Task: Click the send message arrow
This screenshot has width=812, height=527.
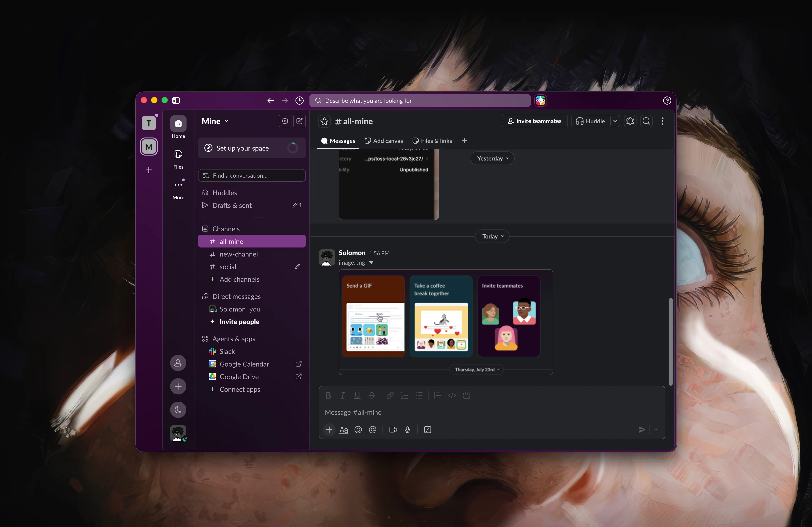Action: [x=642, y=429]
